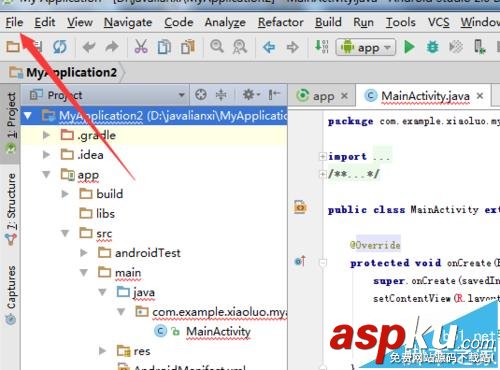Screen dimensions: 500x370
Task: Click the Scroll from Source target icon
Action: click(x=201, y=95)
